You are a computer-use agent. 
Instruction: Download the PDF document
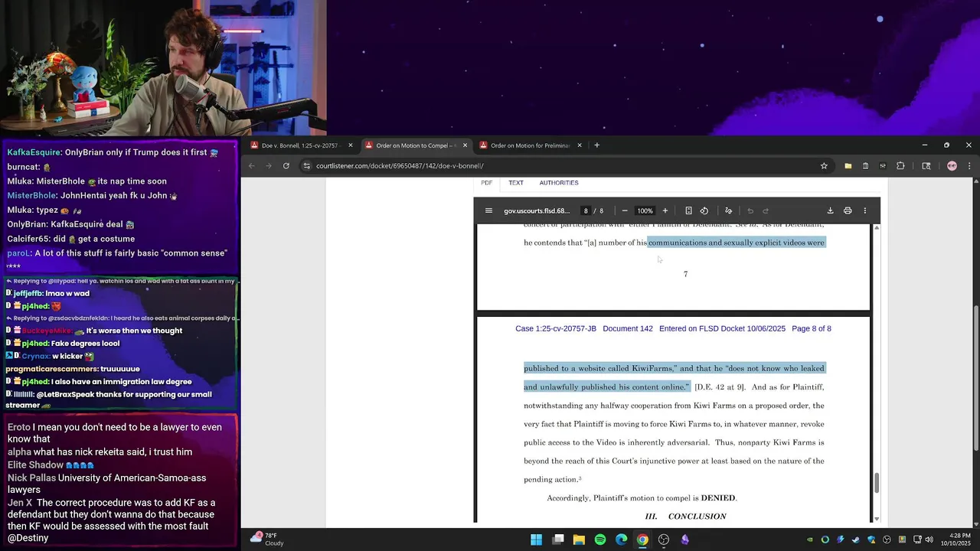(x=830, y=211)
